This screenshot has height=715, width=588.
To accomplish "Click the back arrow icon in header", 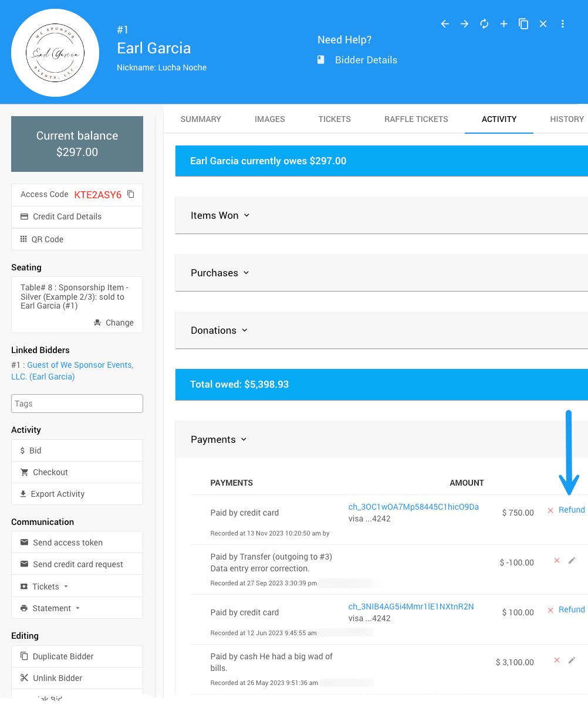I will coord(445,24).
